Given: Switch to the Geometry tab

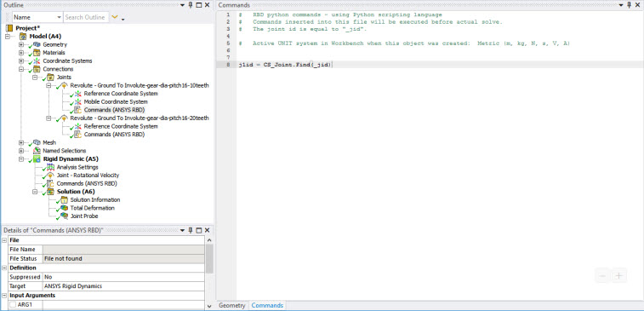Looking at the screenshot, I should (231, 306).
